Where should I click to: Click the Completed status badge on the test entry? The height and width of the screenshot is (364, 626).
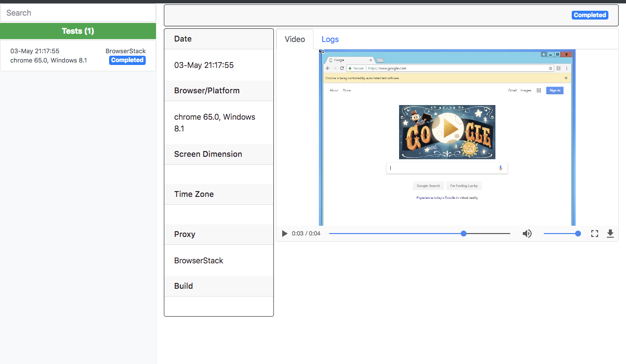click(x=127, y=60)
